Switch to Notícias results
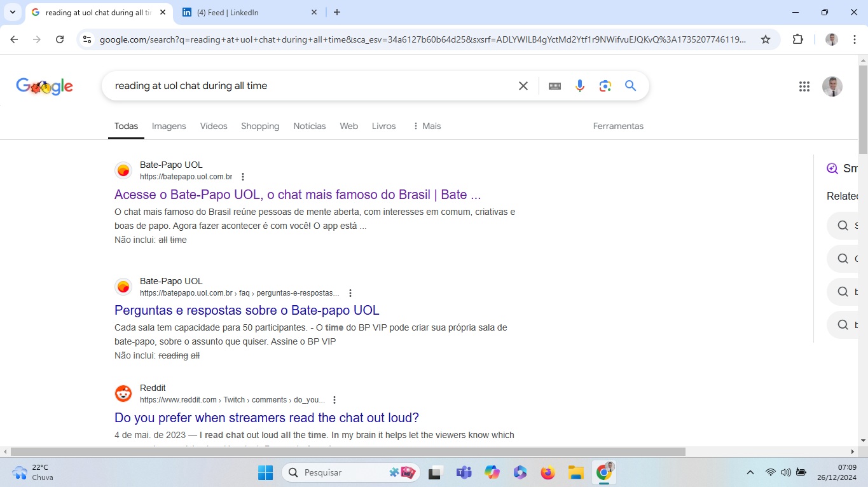868x487 pixels. [310, 126]
